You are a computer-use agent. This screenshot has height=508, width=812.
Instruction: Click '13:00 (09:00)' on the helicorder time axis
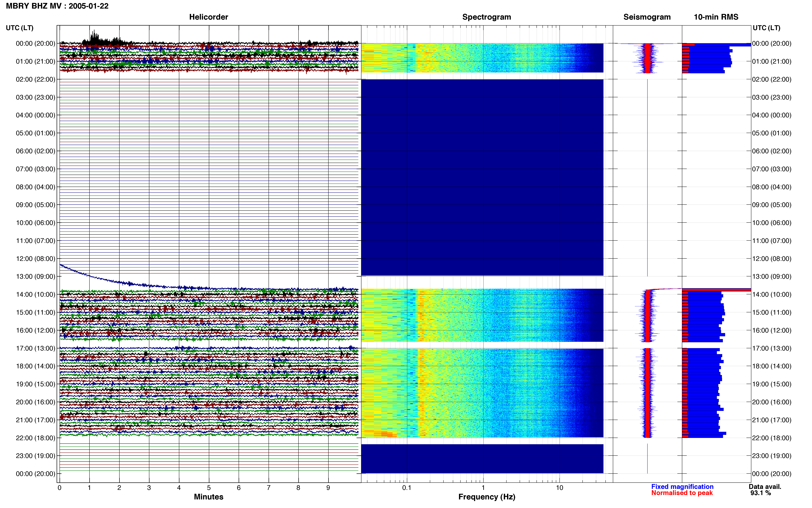[36, 277]
